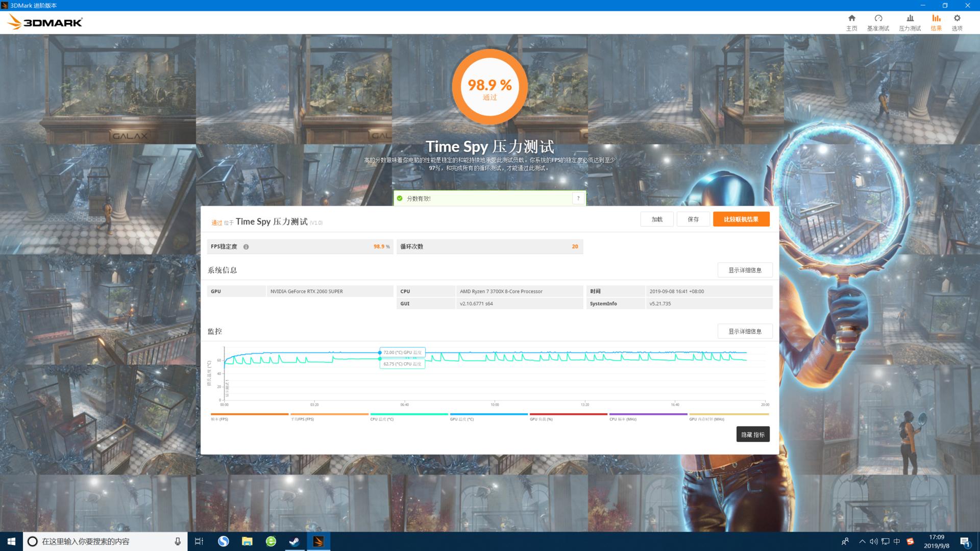
Task: Click the 保存 save button
Action: [x=693, y=219]
